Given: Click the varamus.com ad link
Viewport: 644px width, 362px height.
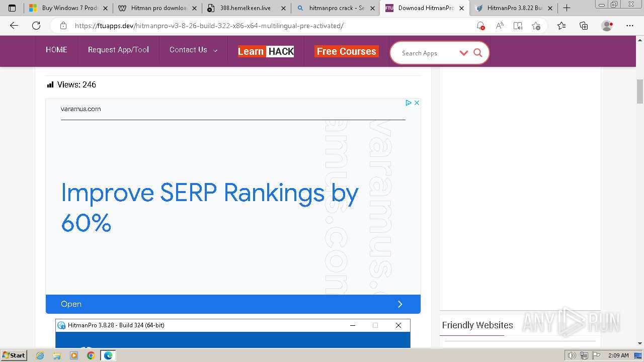Looking at the screenshot, I should 80,109.
